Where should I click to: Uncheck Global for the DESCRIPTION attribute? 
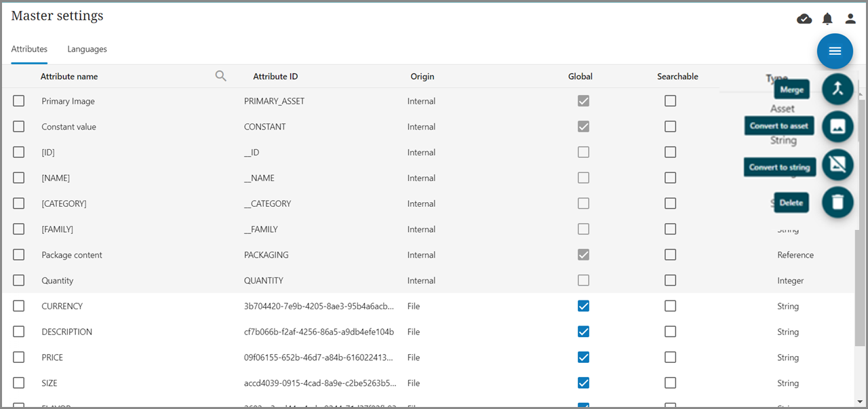[x=583, y=332]
